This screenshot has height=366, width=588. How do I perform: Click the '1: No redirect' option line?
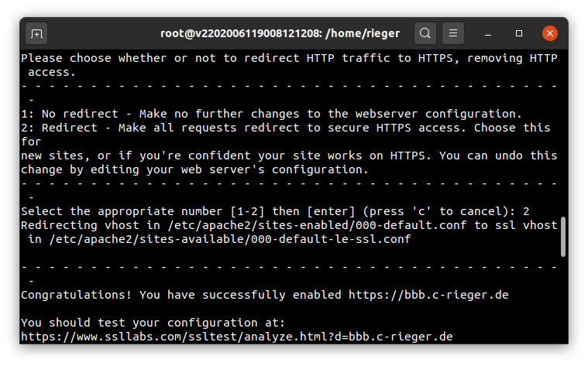point(271,114)
